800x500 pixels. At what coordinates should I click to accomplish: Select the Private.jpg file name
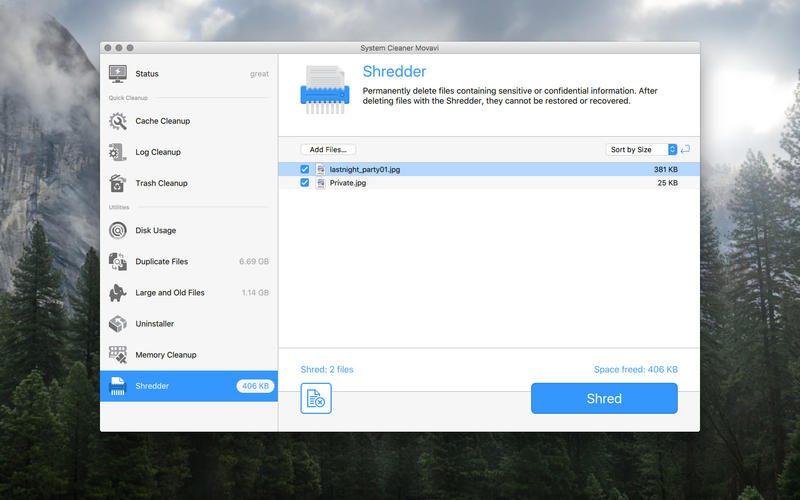point(348,183)
